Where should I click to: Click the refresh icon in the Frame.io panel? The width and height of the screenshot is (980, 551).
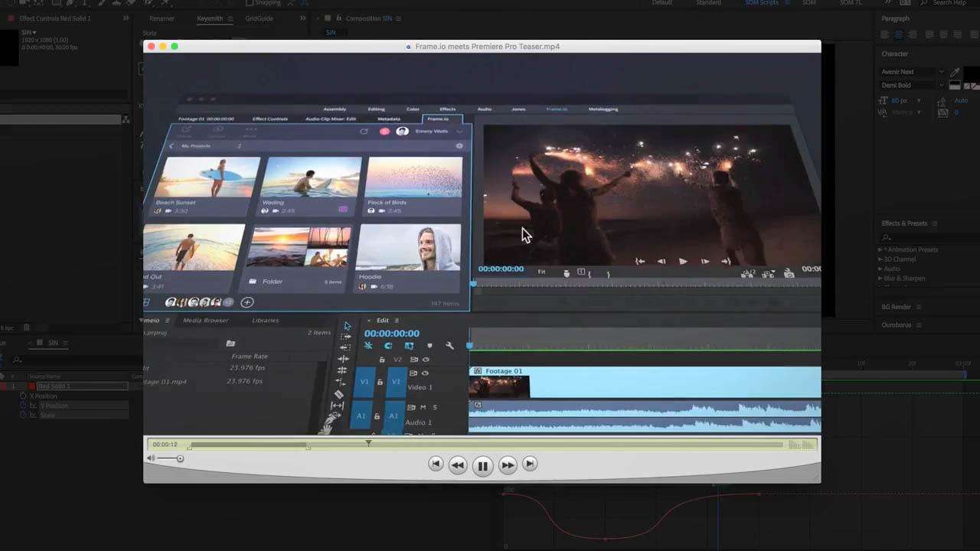pyautogui.click(x=364, y=132)
